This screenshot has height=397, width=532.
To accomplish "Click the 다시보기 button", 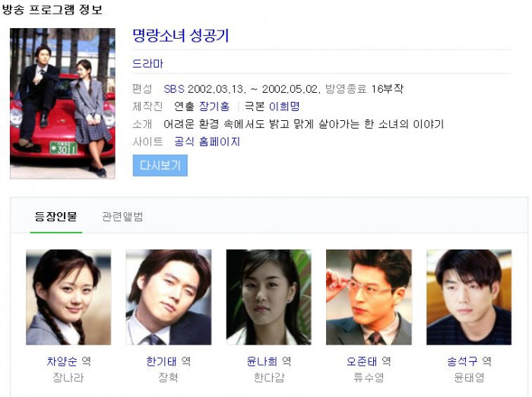I will pyautogui.click(x=160, y=165).
